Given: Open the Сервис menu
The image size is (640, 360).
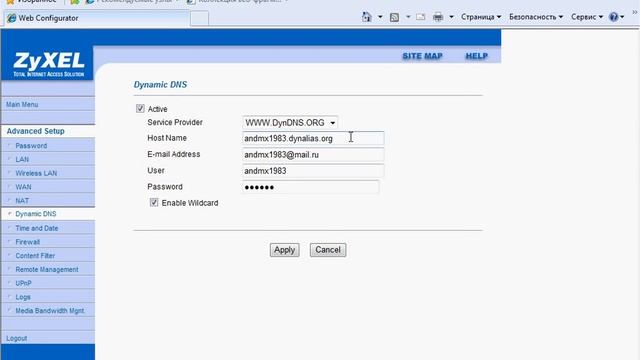Looking at the screenshot, I should tap(587, 17).
